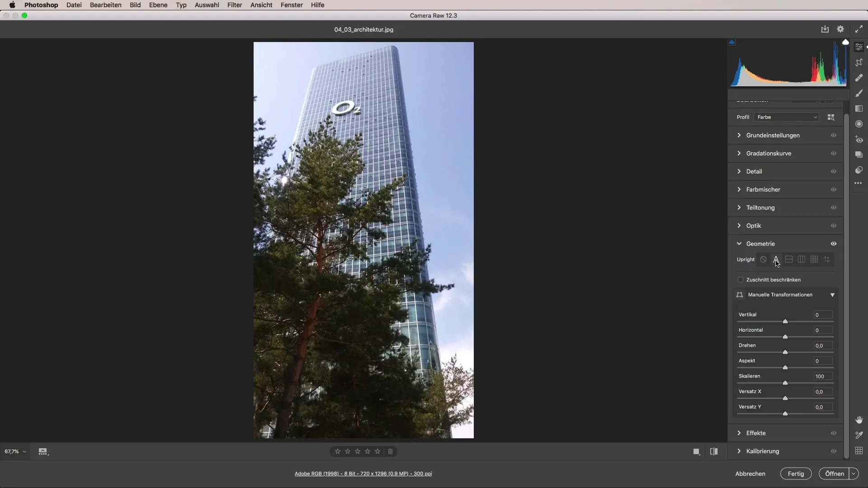Image resolution: width=868 pixels, height=488 pixels.
Task: Open the Bearbeiten menu
Action: pos(105,5)
